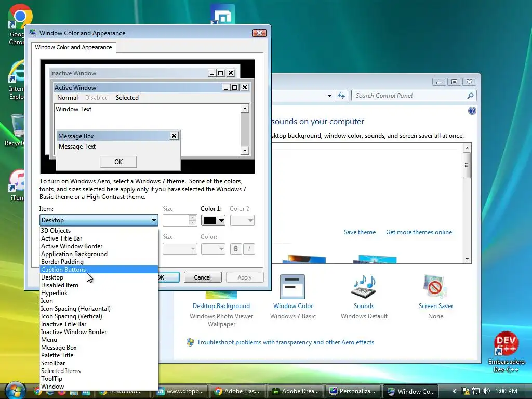The width and height of the screenshot is (532, 399).
Task: Open the Color 2 dropdown
Action: tap(242, 220)
